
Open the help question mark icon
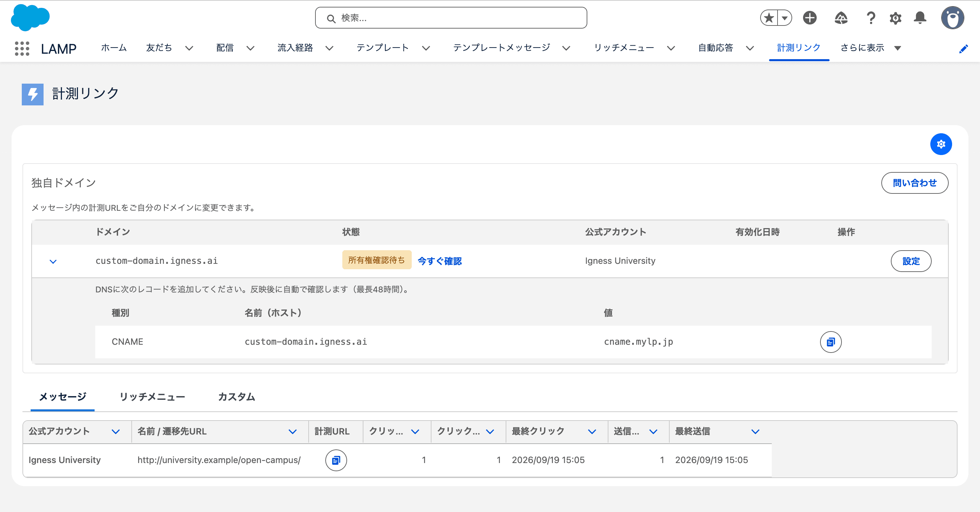(x=871, y=18)
